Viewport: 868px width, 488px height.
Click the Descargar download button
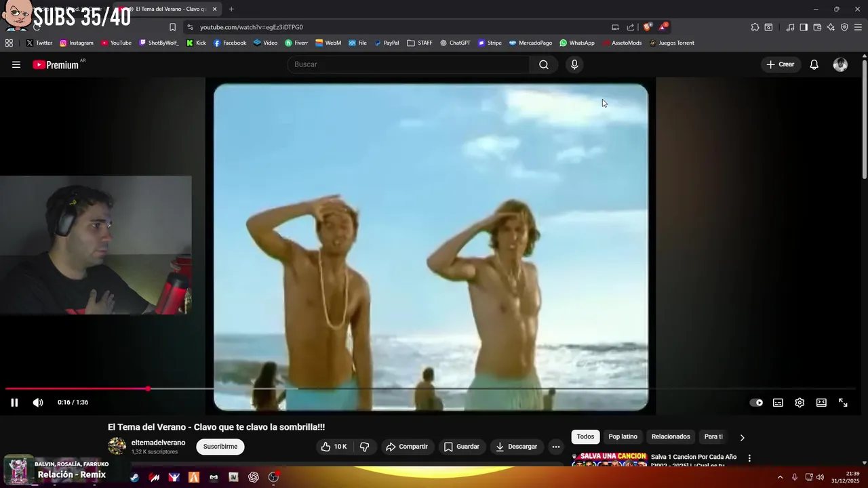pos(517,447)
